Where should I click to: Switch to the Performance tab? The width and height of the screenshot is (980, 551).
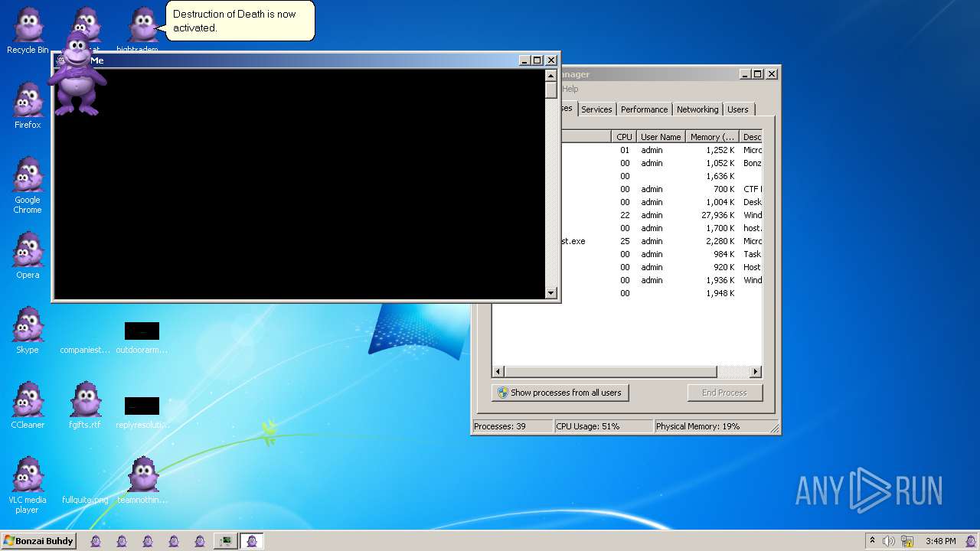[x=644, y=109]
